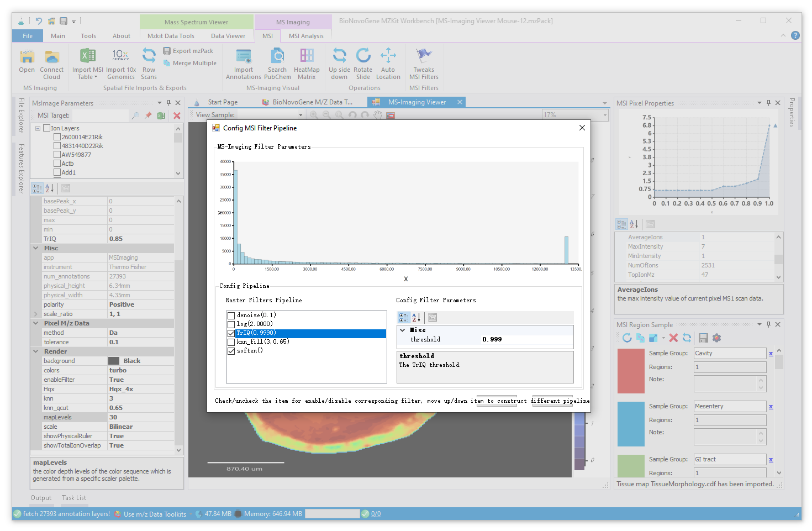Collapse the Render property category

[x=36, y=351]
